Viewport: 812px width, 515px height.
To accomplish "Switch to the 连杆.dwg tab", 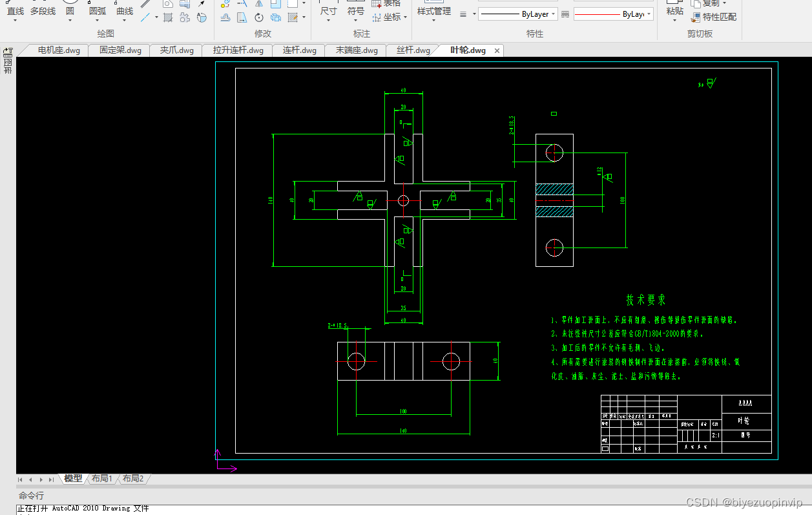I will coord(299,50).
